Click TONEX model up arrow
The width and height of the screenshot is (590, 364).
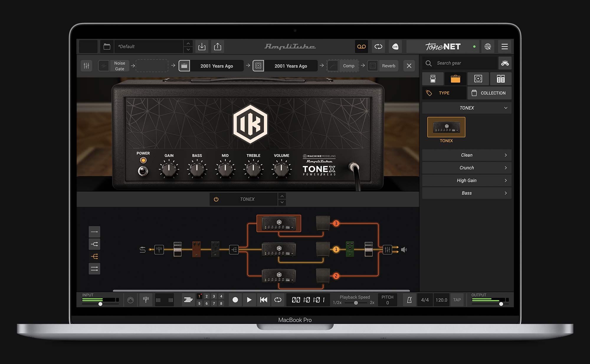[x=282, y=196]
